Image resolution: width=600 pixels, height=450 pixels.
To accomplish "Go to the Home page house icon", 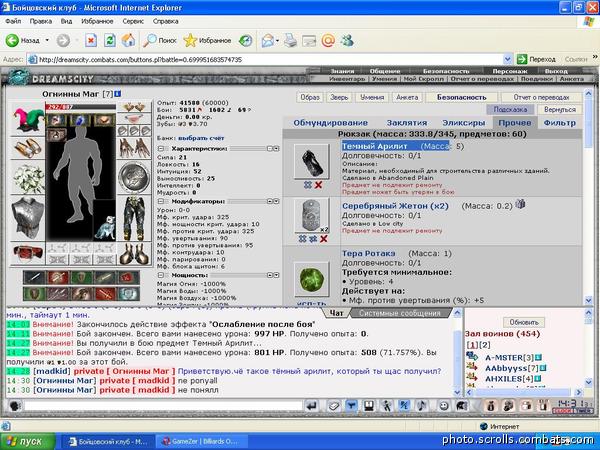I will click(x=128, y=40).
